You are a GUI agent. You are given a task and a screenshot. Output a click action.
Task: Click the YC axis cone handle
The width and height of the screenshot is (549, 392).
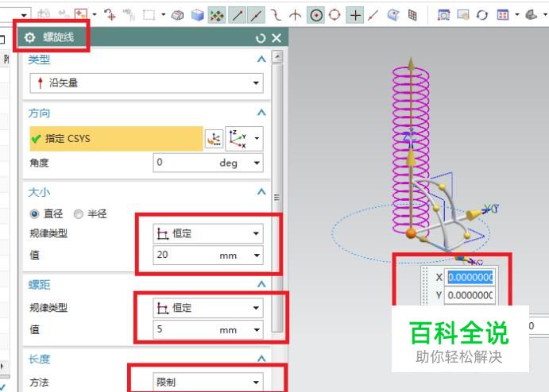click(474, 215)
